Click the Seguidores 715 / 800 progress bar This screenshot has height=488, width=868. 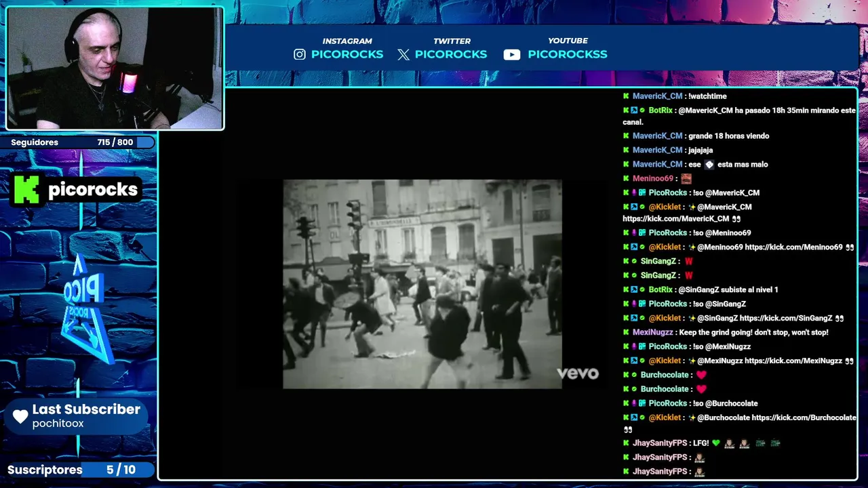click(78, 142)
